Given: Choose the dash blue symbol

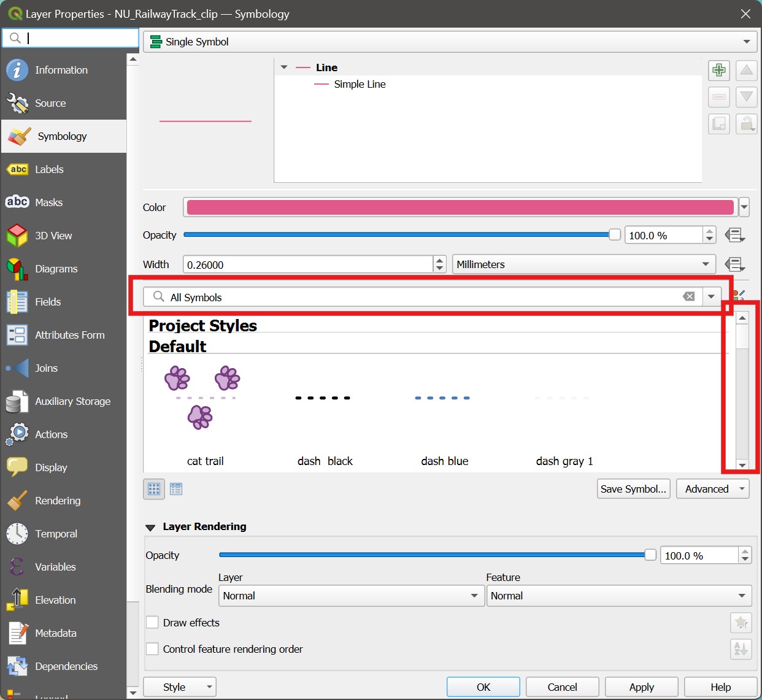Looking at the screenshot, I should tap(444, 416).
